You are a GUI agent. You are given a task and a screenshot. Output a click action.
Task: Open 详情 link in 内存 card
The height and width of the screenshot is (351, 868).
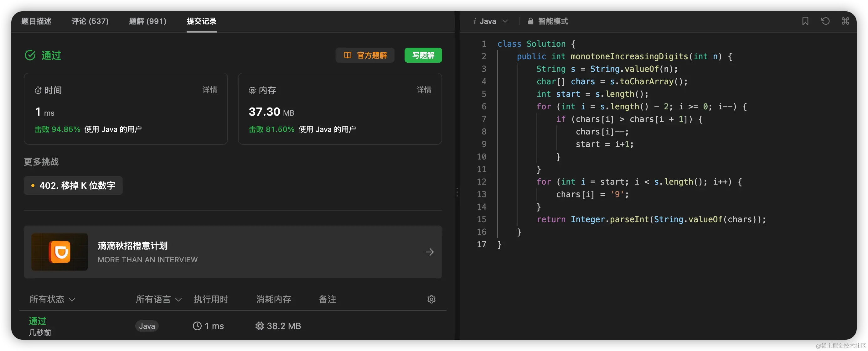(x=424, y=90)
